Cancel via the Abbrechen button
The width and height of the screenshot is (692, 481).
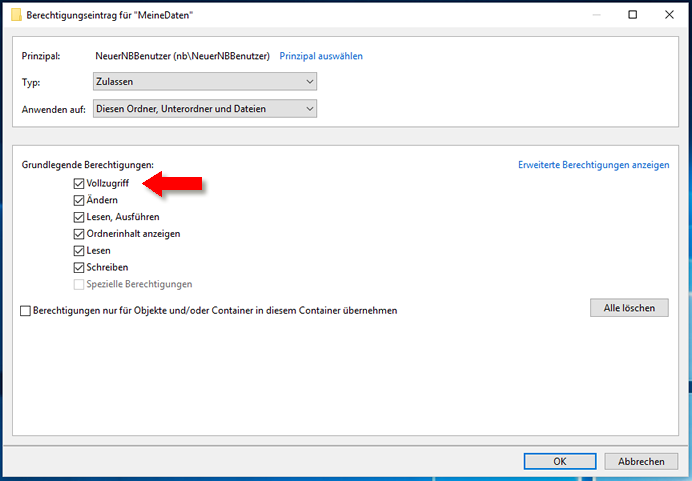pos(641,461)
